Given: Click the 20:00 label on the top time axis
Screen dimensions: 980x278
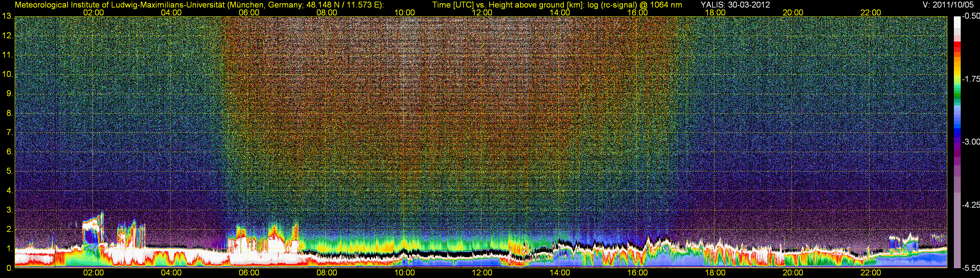Looking at the screenshot, I should (793, 12).
